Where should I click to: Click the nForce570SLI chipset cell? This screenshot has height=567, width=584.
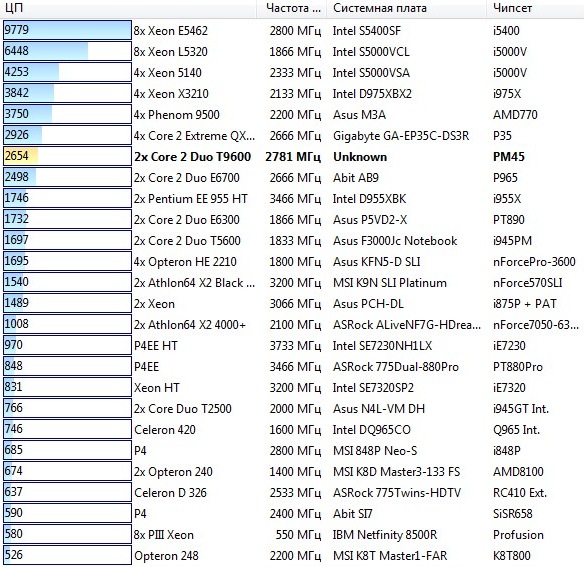pyautogui.click(x=528, y=283)
